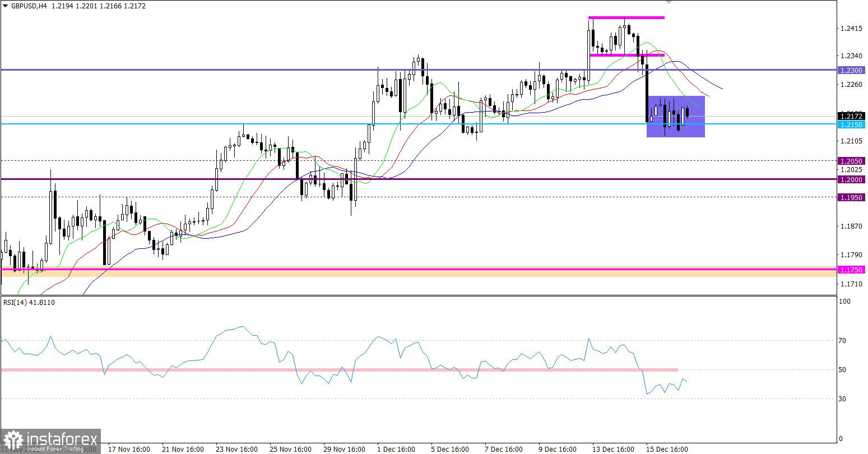868x454 pixels.
Task: Click the 1.2260 price scale value
Action: 851,85
